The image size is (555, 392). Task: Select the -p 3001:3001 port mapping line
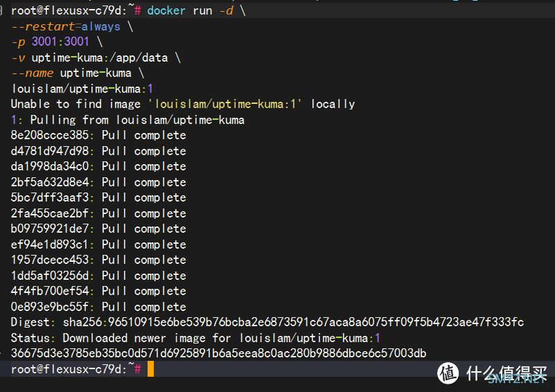point(57,42)
